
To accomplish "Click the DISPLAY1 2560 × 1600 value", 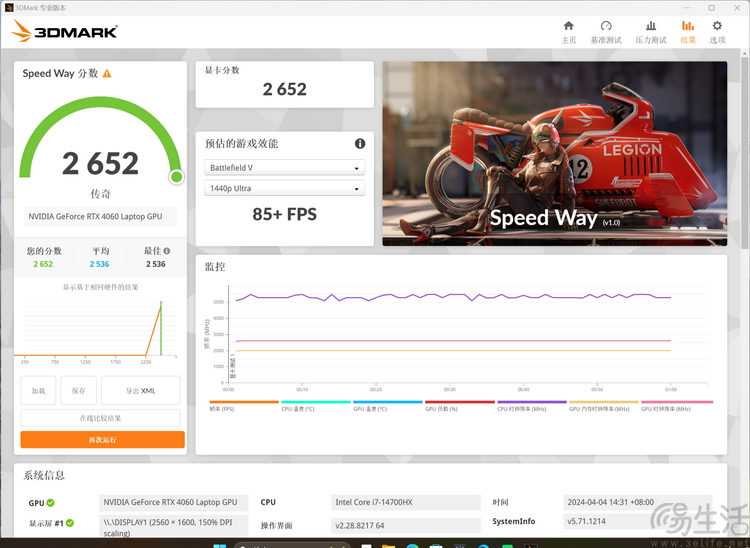I will pos(174,526).
